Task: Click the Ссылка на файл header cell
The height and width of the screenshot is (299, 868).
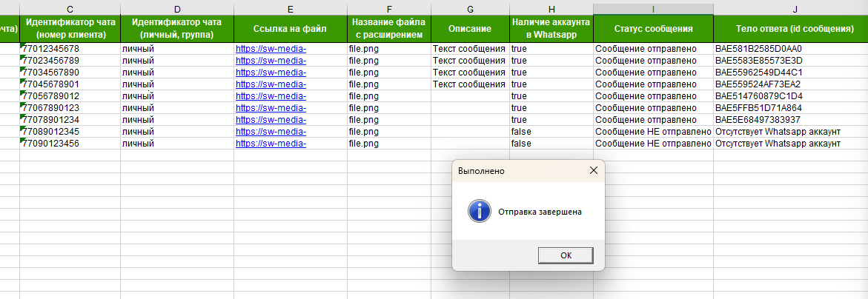Action: tap(290, 29)
